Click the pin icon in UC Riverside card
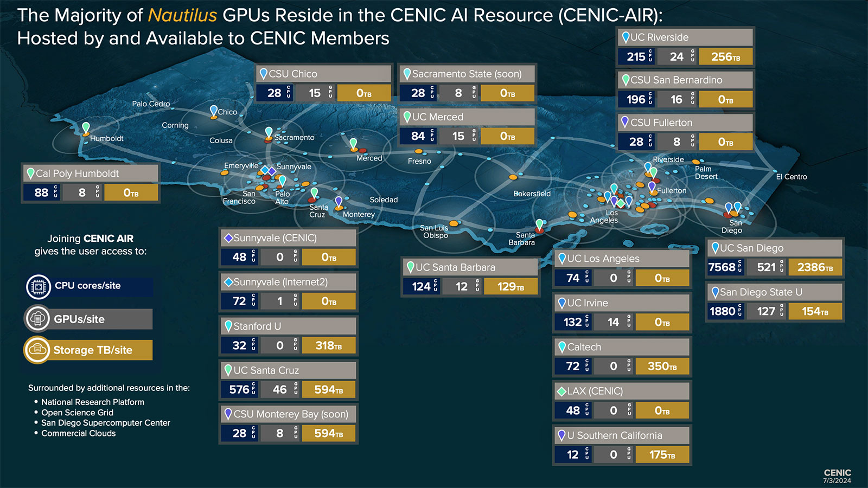 (626, 37)
